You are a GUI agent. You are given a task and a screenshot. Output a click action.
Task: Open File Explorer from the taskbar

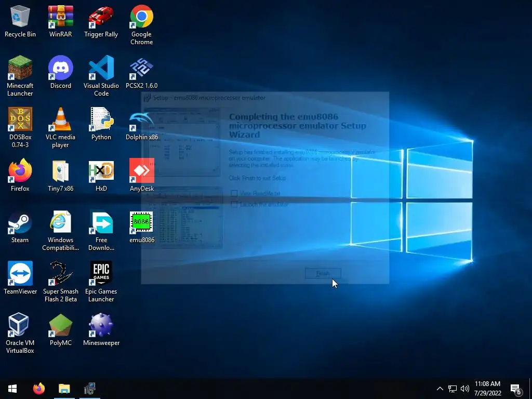(x=64, y=389)
